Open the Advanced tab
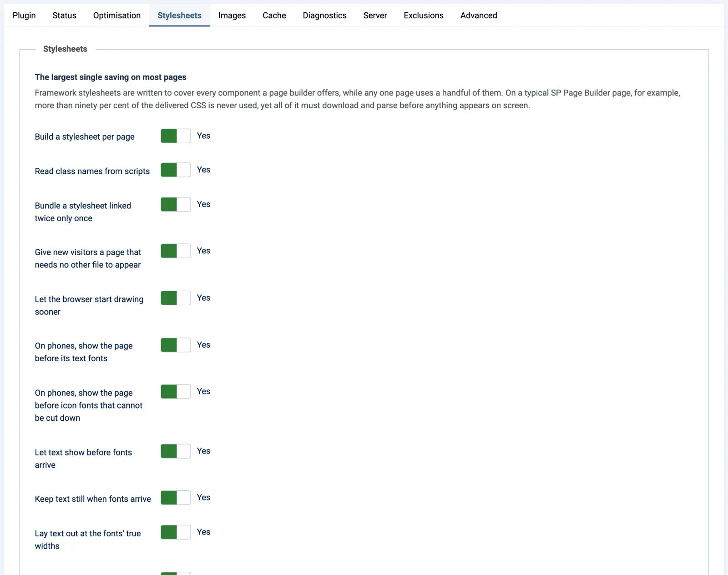This screenshot has width=728, height=575. (x=479, y=15)
